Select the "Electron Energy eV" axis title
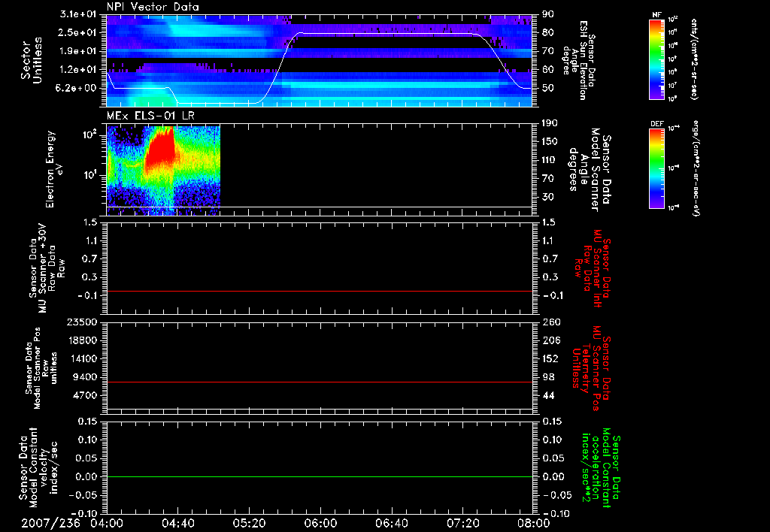The image size is (770, 532). [x=54, y=169]
